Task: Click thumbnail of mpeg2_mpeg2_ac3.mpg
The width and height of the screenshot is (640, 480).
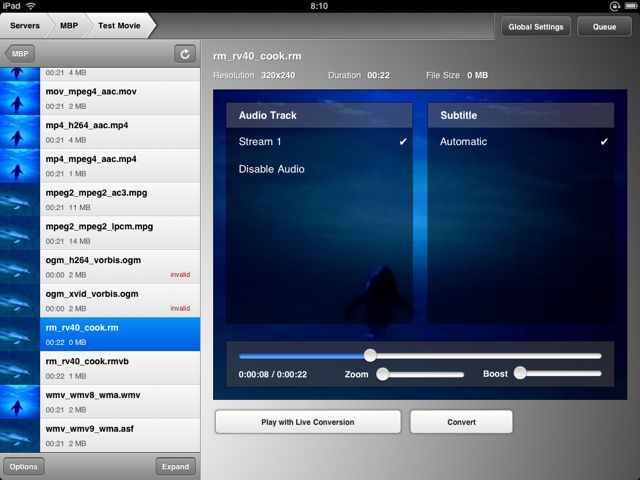Action: tap(20, 200)
